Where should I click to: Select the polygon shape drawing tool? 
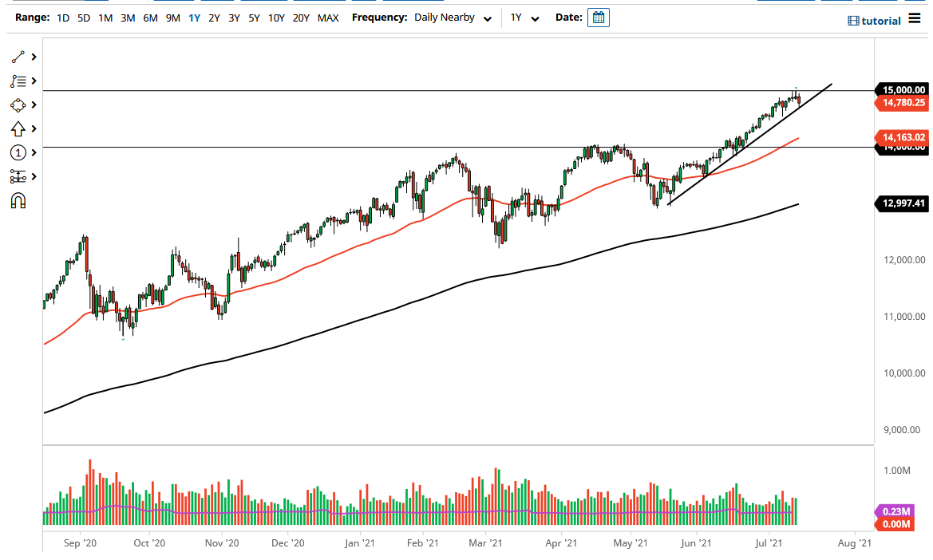coord(18,105)
